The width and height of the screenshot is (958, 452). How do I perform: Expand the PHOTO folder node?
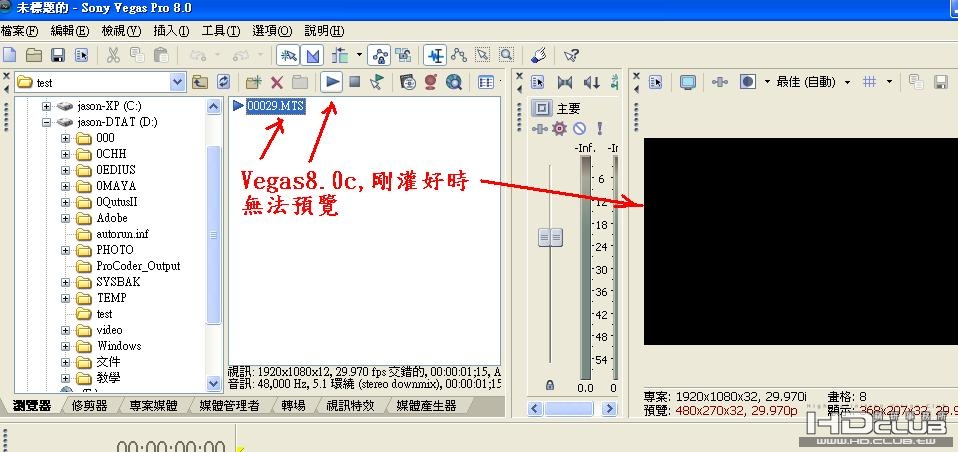tap(65, 250)
